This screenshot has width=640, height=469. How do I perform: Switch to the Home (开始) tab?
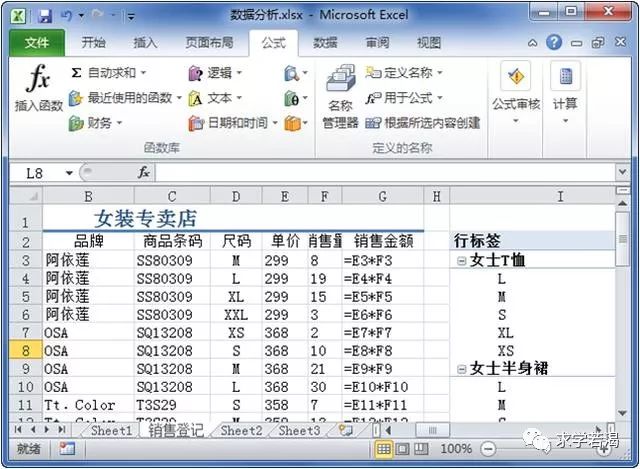[x=93, y=42]
